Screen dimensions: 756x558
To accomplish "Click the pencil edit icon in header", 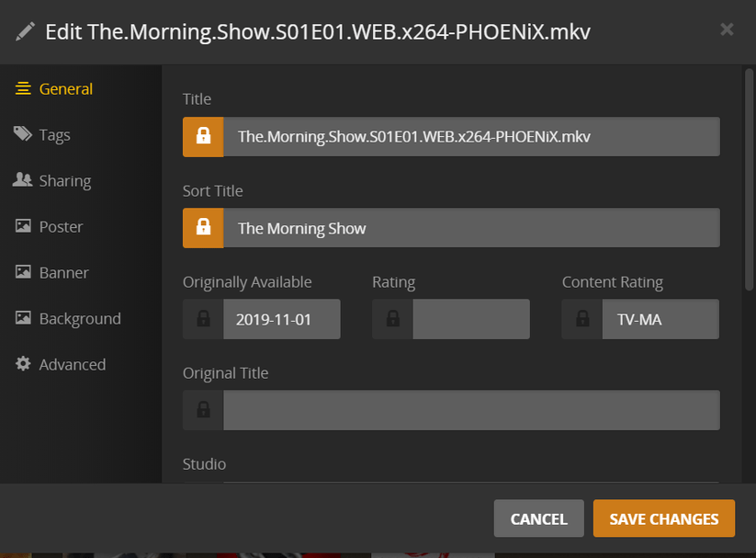I will tap(25, 31).
